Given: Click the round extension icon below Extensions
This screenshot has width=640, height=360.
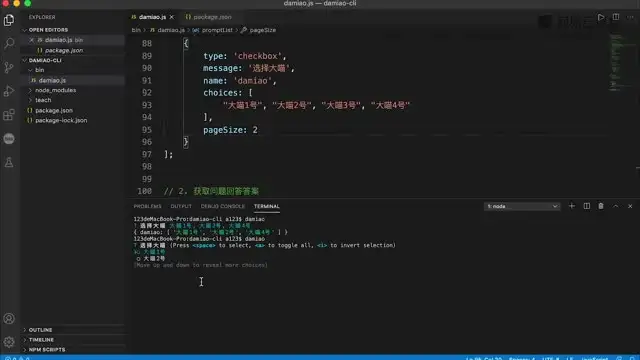Looking at the screenshot, I should (9, 139).
